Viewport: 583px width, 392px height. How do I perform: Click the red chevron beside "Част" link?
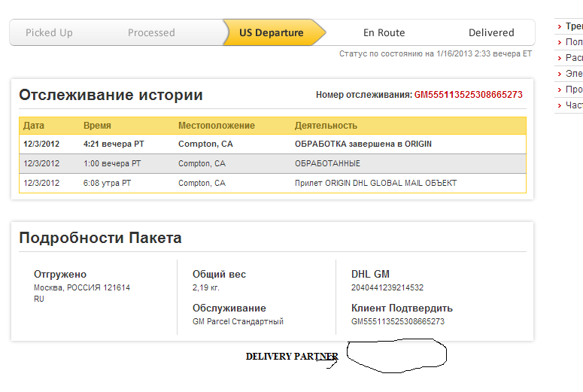coord(560,105)
